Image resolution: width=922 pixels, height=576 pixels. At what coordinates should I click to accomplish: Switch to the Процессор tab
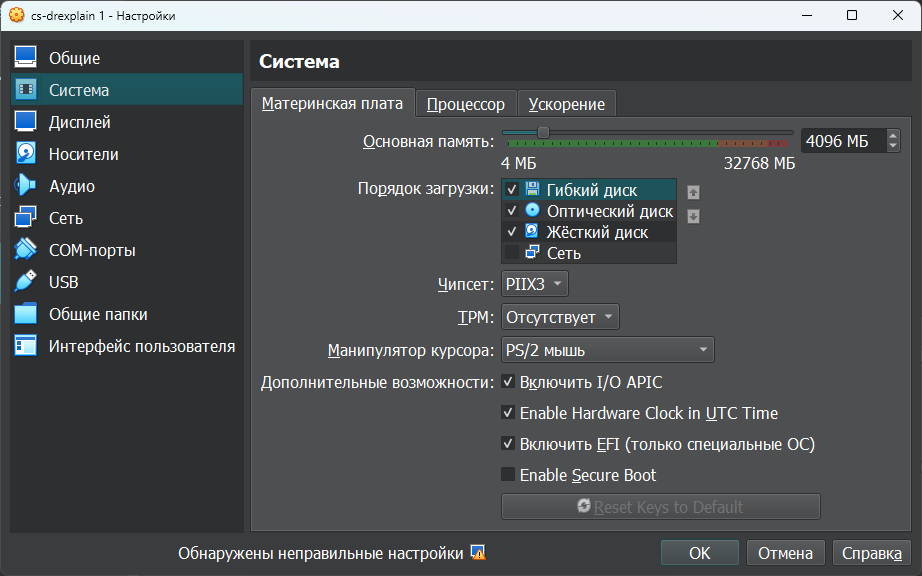pyautogui.click(x=465, y=104)
